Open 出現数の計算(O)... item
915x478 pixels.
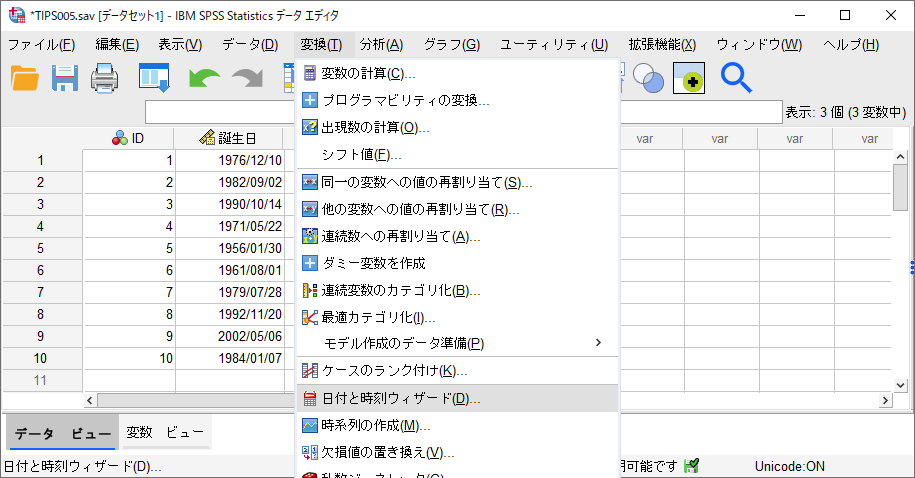click(x=457, y=127)
